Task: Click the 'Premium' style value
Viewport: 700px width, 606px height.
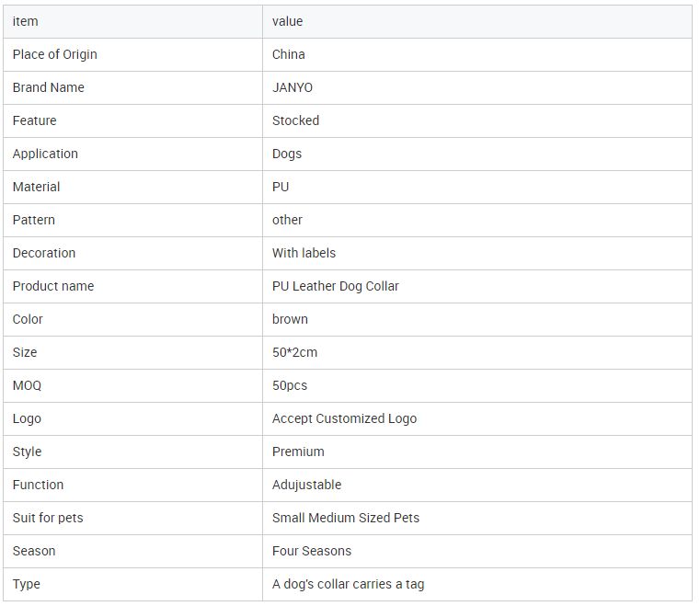Action: click(298, 452)
